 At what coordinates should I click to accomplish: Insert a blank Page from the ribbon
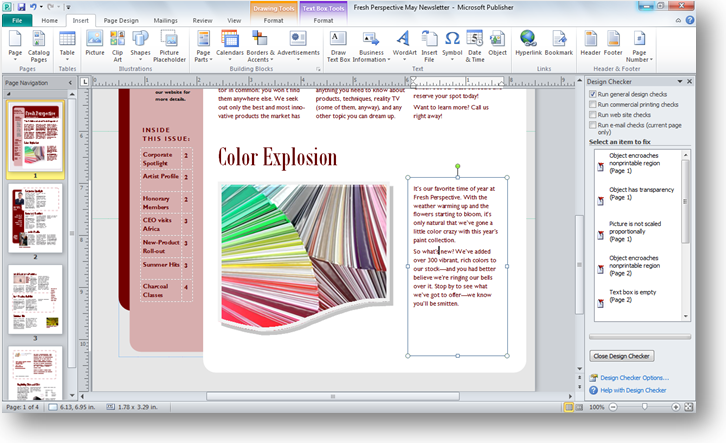point(15,46)
